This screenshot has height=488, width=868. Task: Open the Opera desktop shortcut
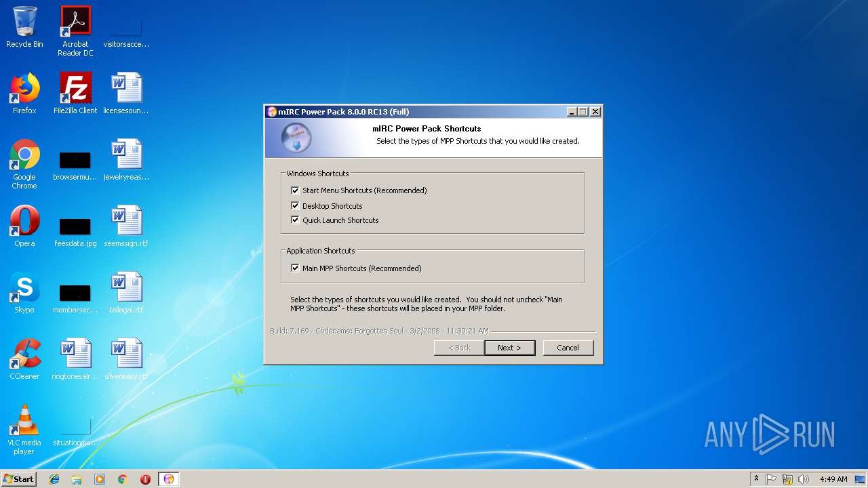[x=24, y=226]
